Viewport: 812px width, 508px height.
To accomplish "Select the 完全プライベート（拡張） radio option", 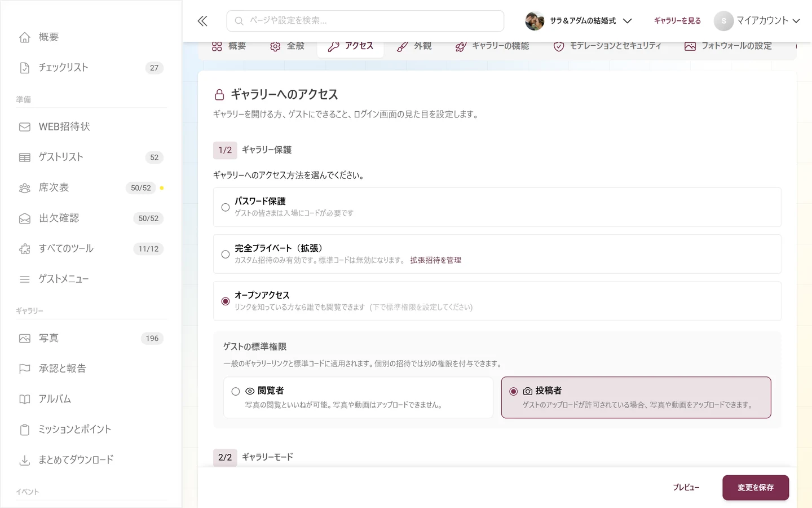I will [x=226, y=255].
